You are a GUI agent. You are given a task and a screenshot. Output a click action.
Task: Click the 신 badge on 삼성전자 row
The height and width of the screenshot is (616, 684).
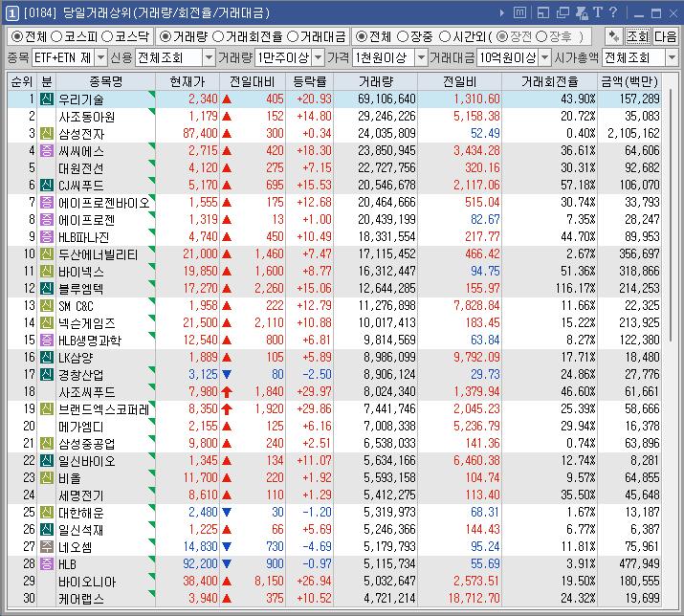tap(47, 134)
